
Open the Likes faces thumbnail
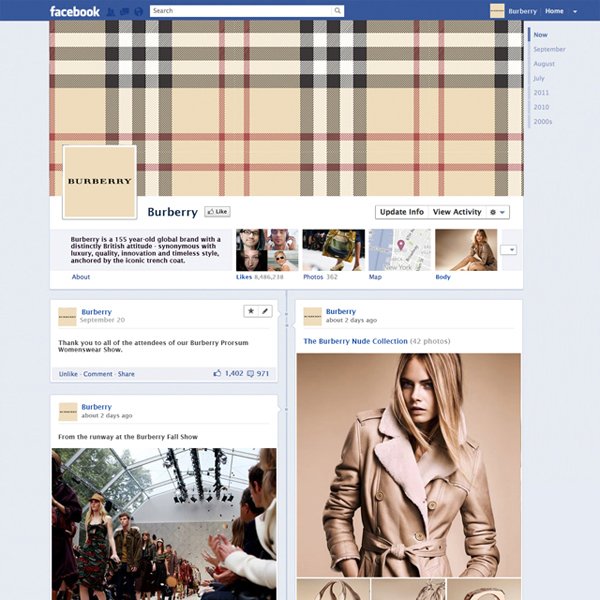click(x=267, y=250)
